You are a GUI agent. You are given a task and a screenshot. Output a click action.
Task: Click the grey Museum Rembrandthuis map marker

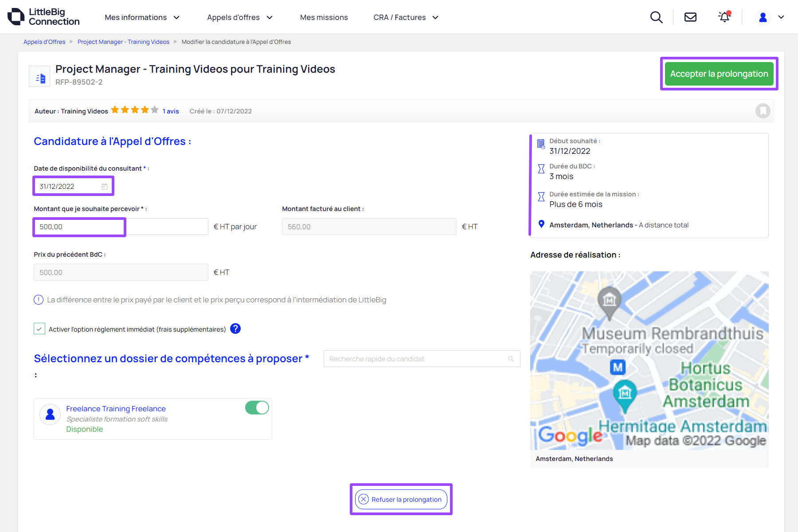[610, 303]
